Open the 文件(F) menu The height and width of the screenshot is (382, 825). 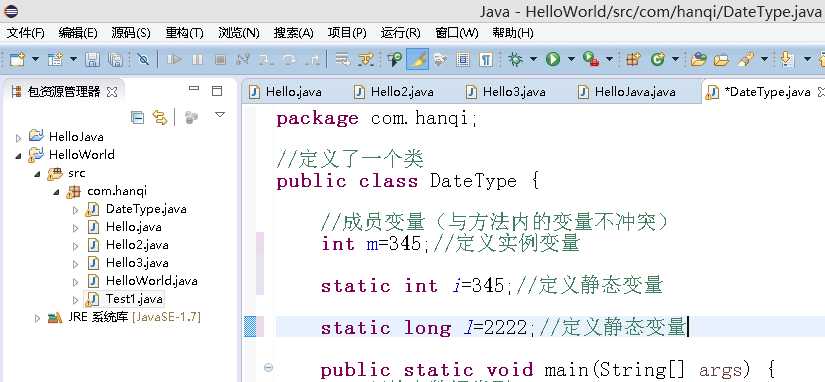click(25, 33)
